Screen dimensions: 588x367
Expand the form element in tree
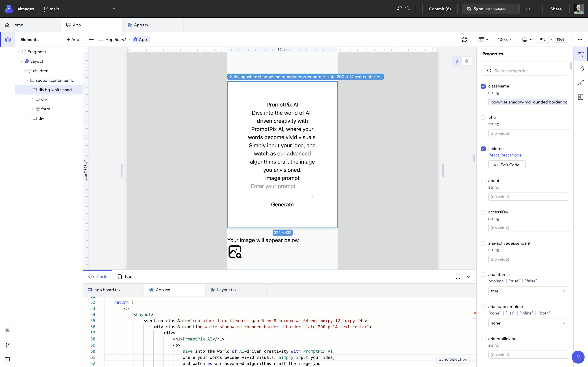(x=33, y=109)
